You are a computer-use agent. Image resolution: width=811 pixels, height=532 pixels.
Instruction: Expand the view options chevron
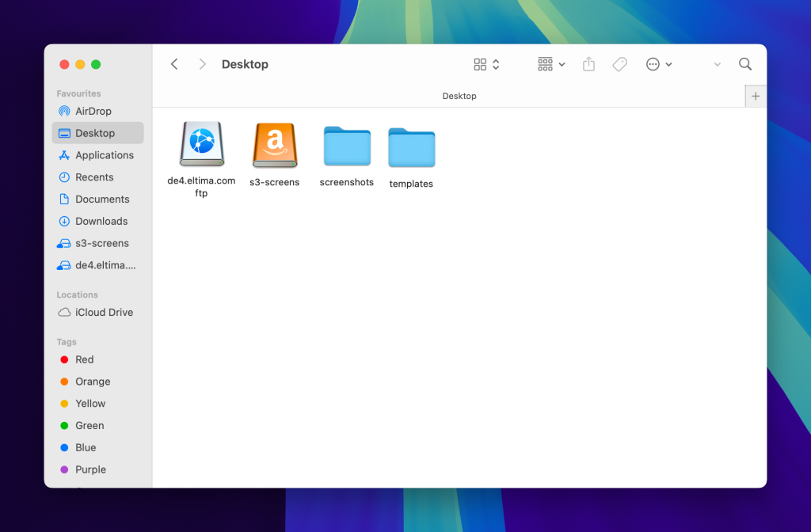pos(496,64)
